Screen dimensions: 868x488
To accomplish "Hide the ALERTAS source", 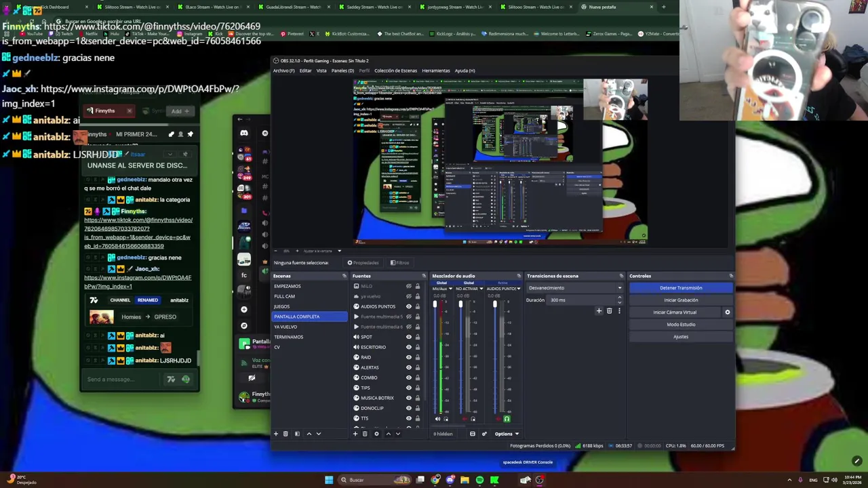I will click(408, 367).
